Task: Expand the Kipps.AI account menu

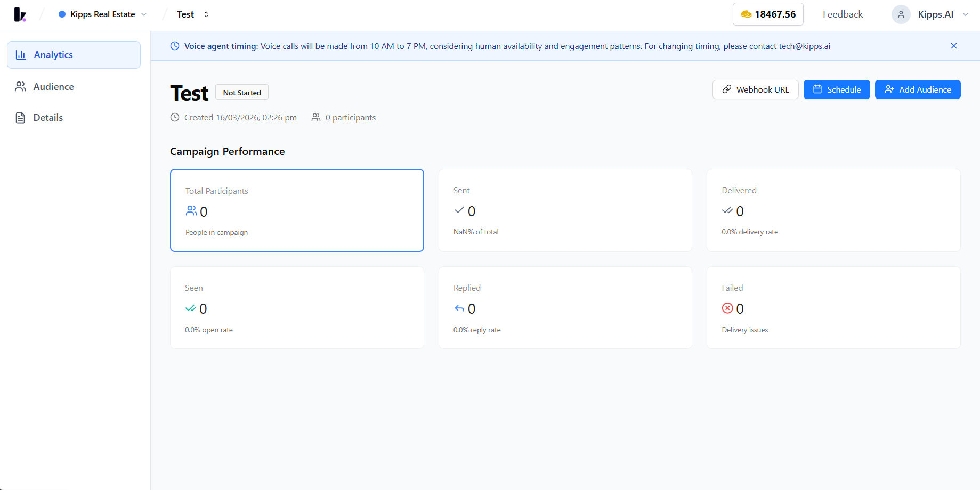Action: pos(930,14)
